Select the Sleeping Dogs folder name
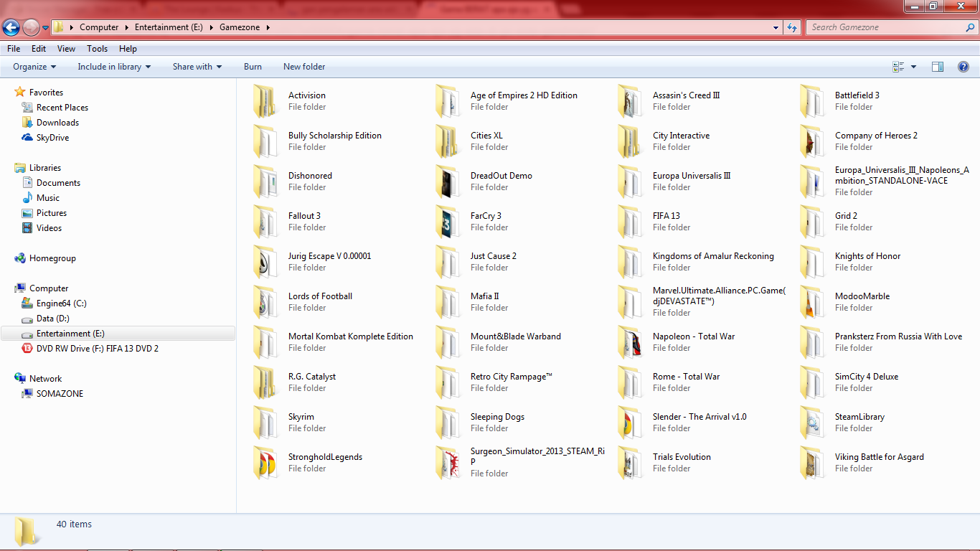Viewport: 980px width, 551px height. tap(497, 417)
